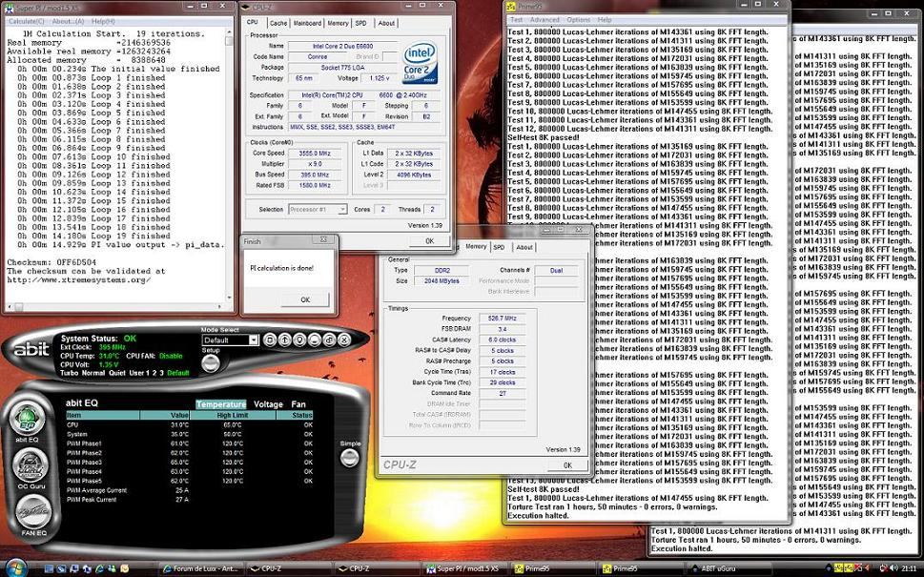Click the CAS# Latency 6.0 clocks field
924x577 pixels.
click(502, 340)
